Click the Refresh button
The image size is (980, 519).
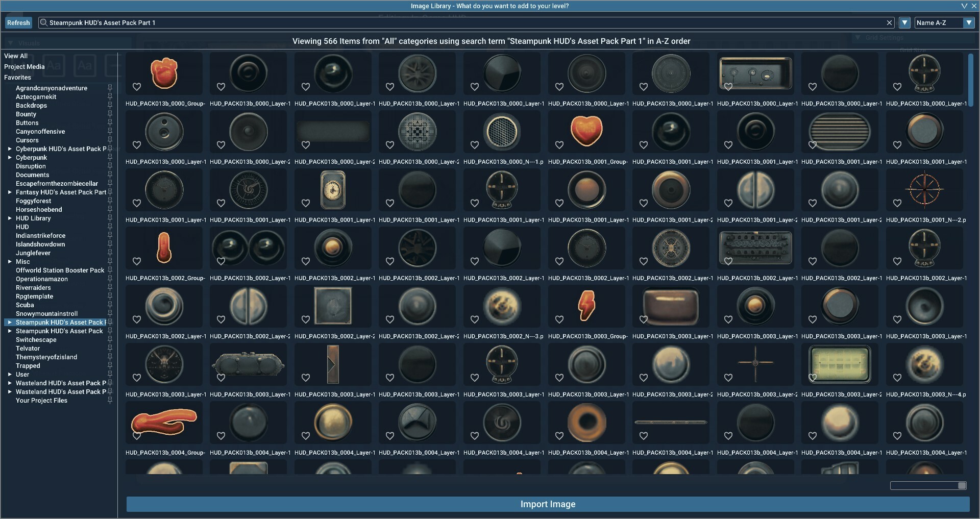[x=18, y=22]
